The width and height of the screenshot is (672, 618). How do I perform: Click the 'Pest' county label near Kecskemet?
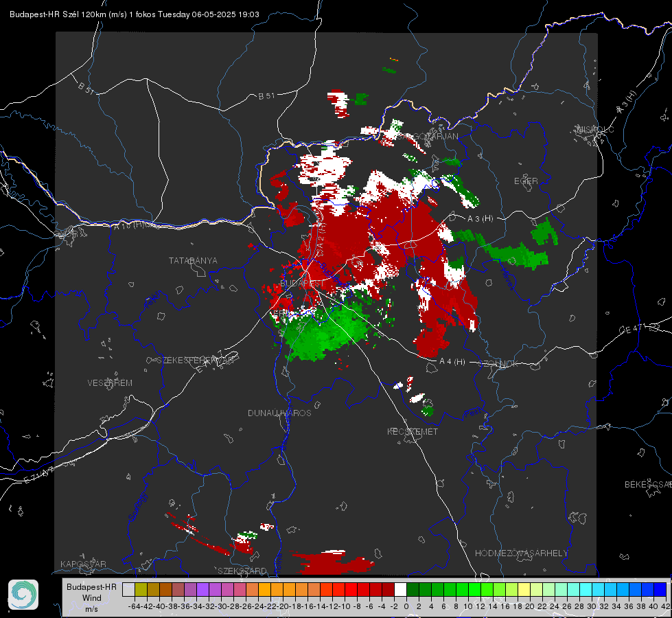[473, 413]
